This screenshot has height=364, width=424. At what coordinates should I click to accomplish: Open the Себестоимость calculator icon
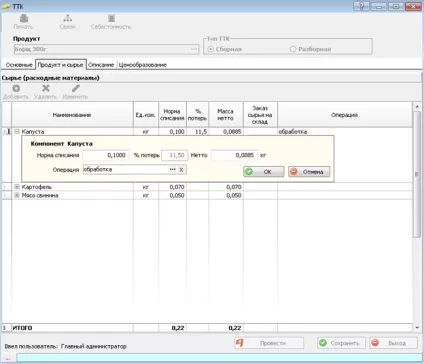point(111,18)
